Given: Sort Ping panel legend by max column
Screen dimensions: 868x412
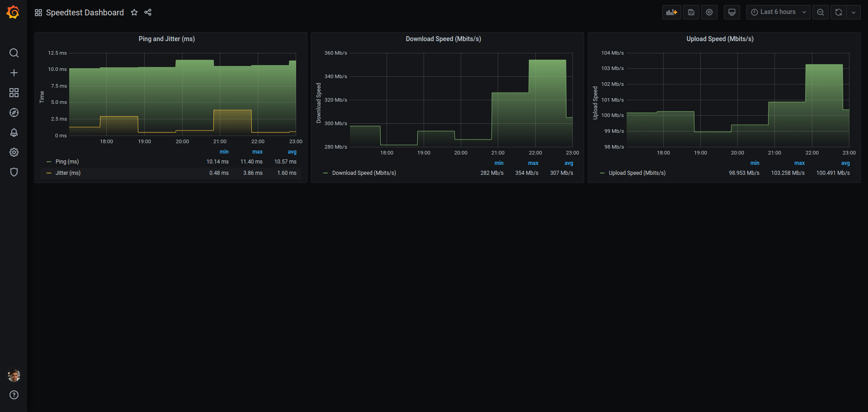Looking at the screenshot, I should pyautogui.click(x=257, y=152).
